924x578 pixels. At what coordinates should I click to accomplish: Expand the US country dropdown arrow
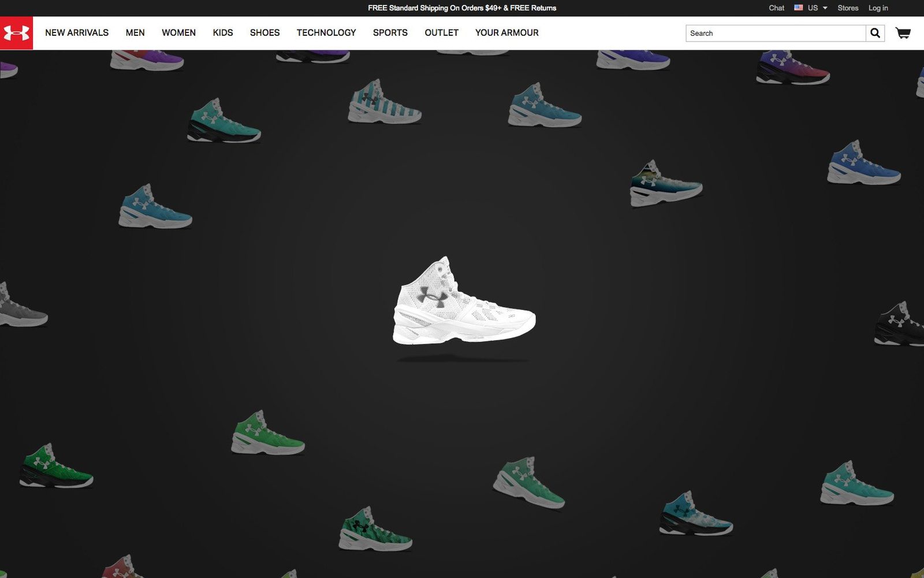tap(825, 8)
